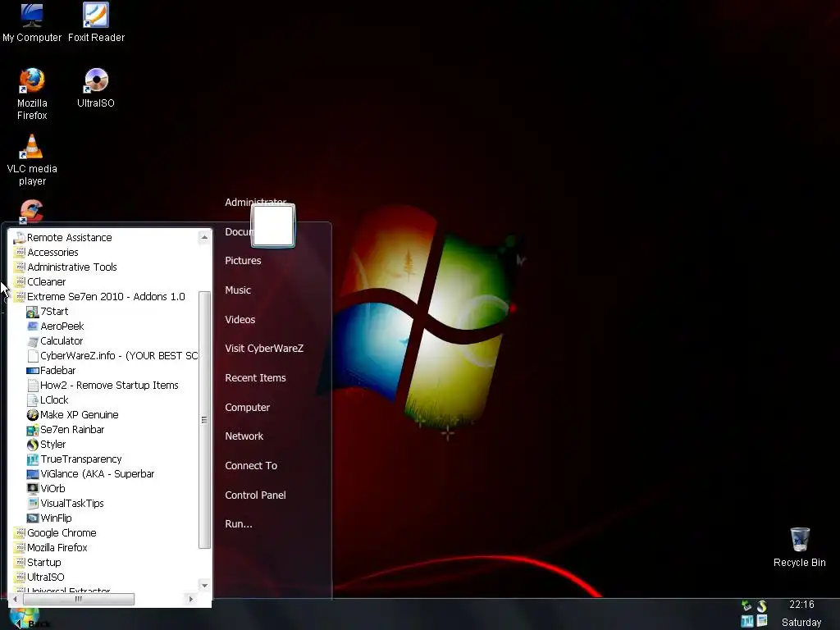The width and height of the screenshot is (840, 630).
Task: Launch ViOrb from the addons list
Action: click(46, 489)
